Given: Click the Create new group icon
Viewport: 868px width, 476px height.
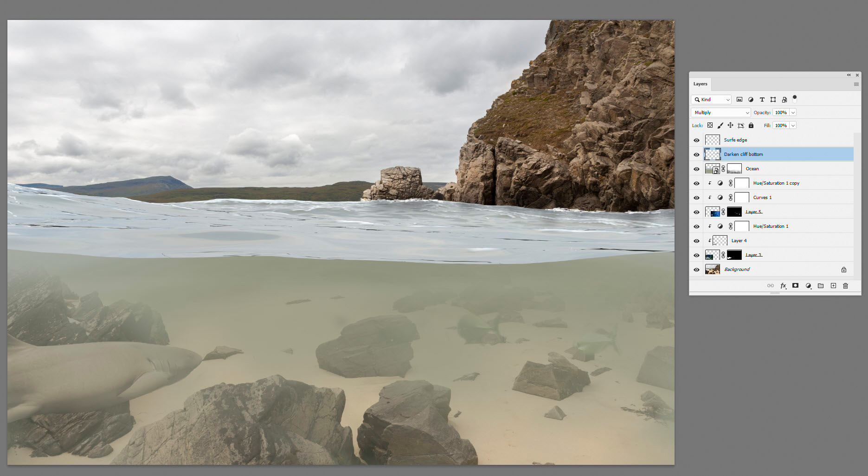Looking at the screenshot, I should [821, 286].
